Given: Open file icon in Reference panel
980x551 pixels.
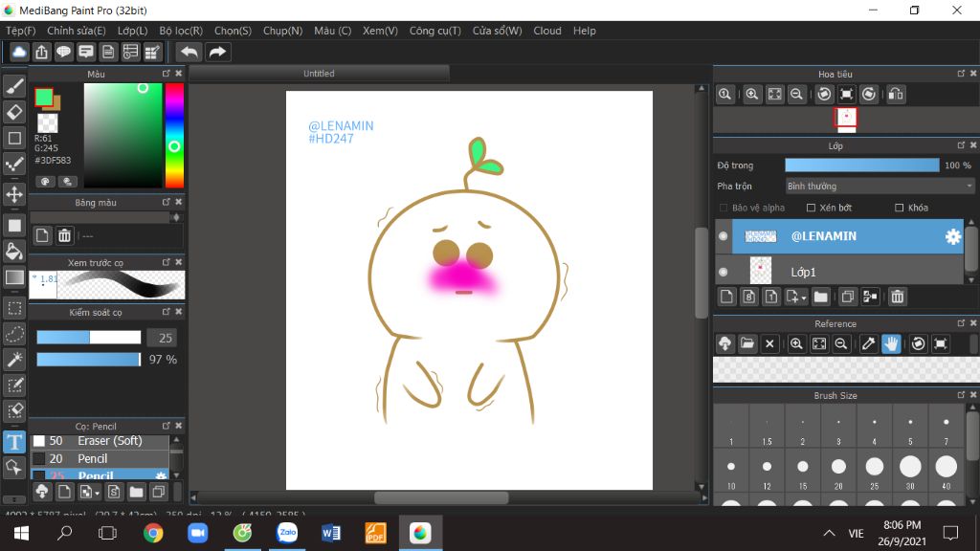Looking at the screenshot, I should tap(746, 343).
